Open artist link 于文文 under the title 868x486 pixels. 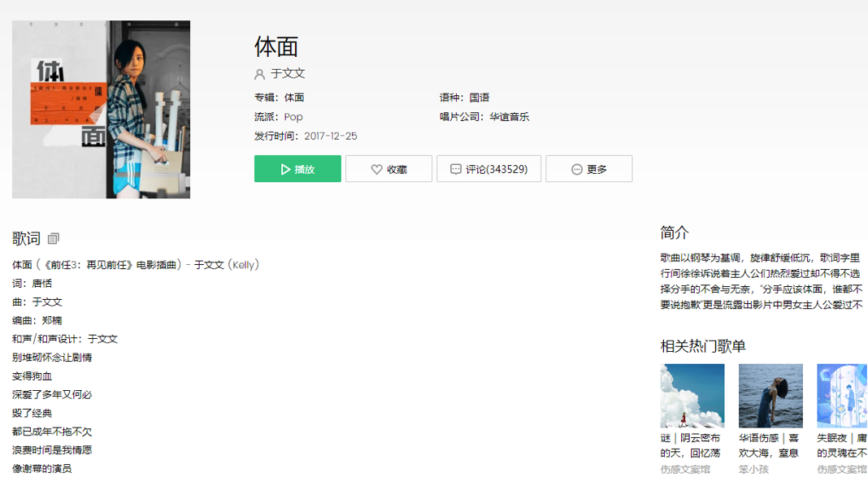click(288, 74)
